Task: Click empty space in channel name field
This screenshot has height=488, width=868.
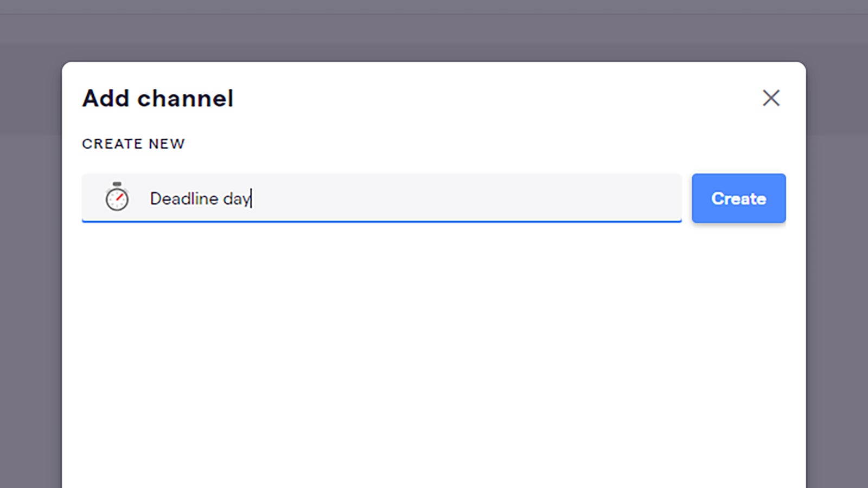Action: (467, 198)
